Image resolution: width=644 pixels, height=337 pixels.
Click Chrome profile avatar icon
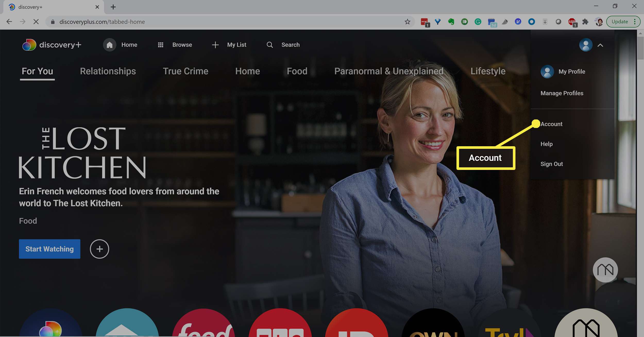[x=599, y=22]
